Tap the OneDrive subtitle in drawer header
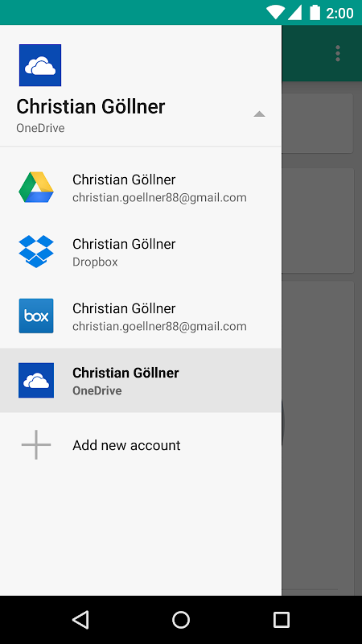The image size is (362, 644). [x=41, y=128]
